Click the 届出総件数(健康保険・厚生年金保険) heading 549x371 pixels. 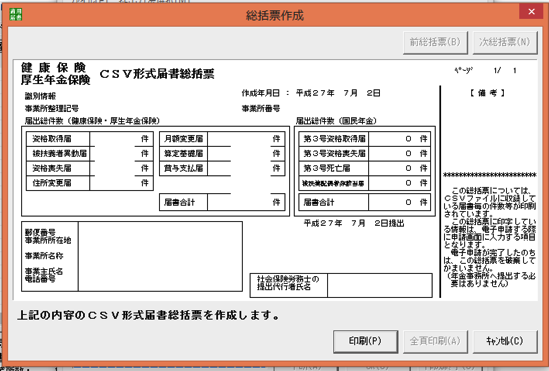[92, 121]
